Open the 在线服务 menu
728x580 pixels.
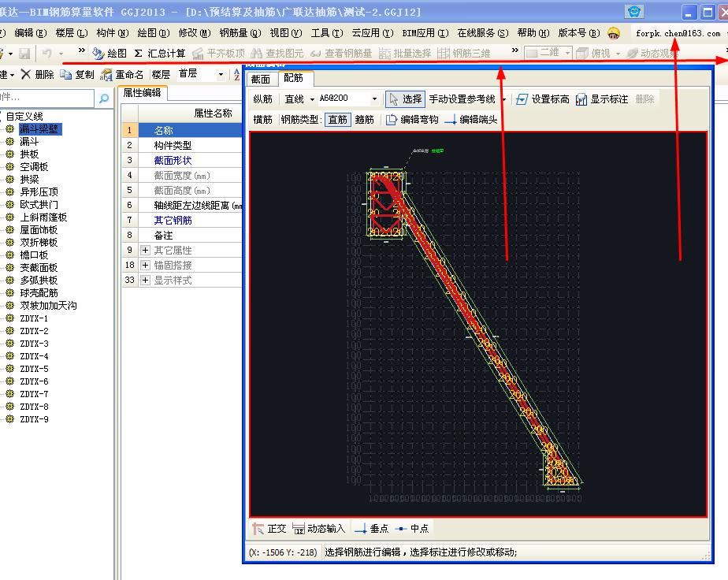coord(483,33)
